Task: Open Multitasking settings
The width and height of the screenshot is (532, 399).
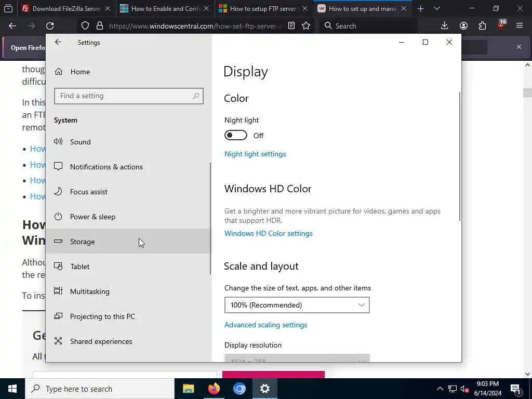Action: tap(128, 291)
